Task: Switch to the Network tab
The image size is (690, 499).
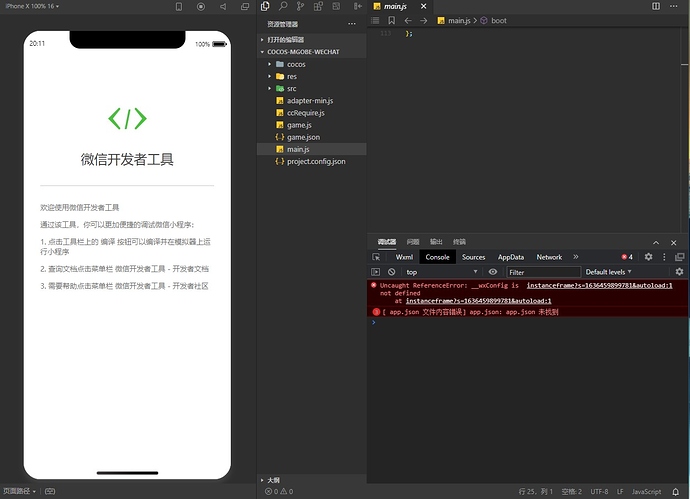Action: click(549, 257)
